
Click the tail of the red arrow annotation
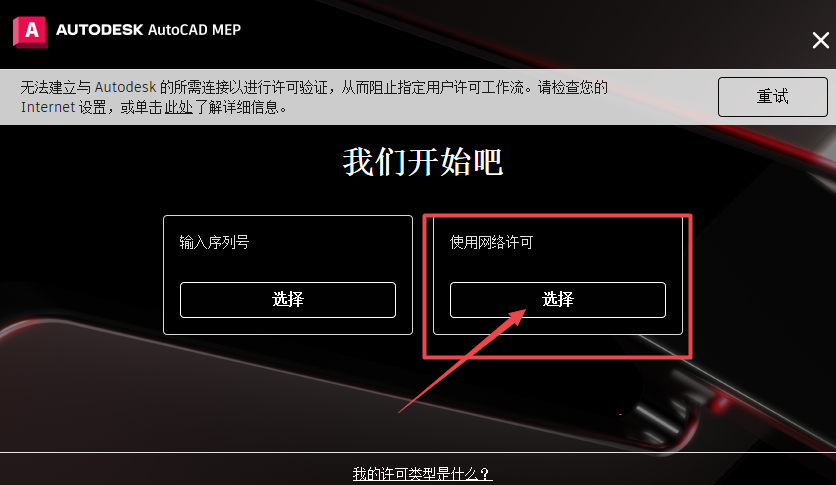coord(403,409)
